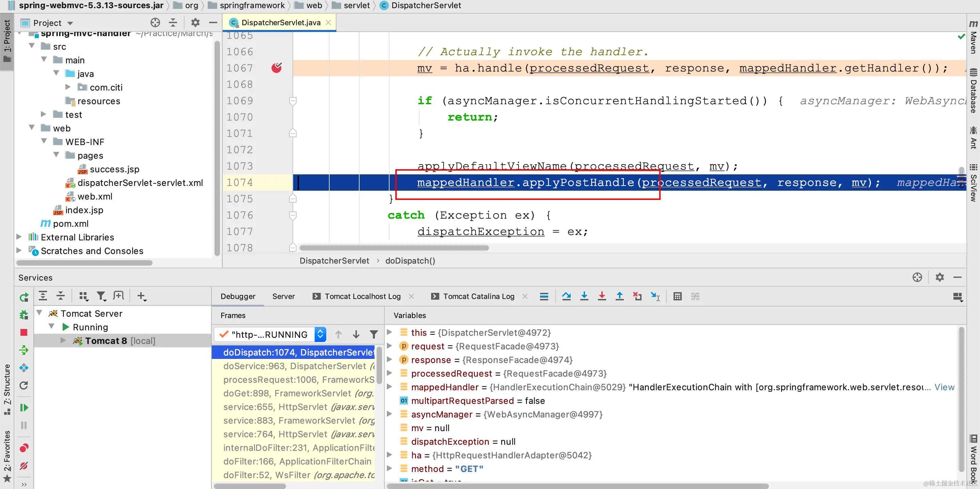Image resolution: width=980 pixels, height=489 pixels.
Task: Click Evaluate Expression calculator icon
Action: click(x=678, y=296)
